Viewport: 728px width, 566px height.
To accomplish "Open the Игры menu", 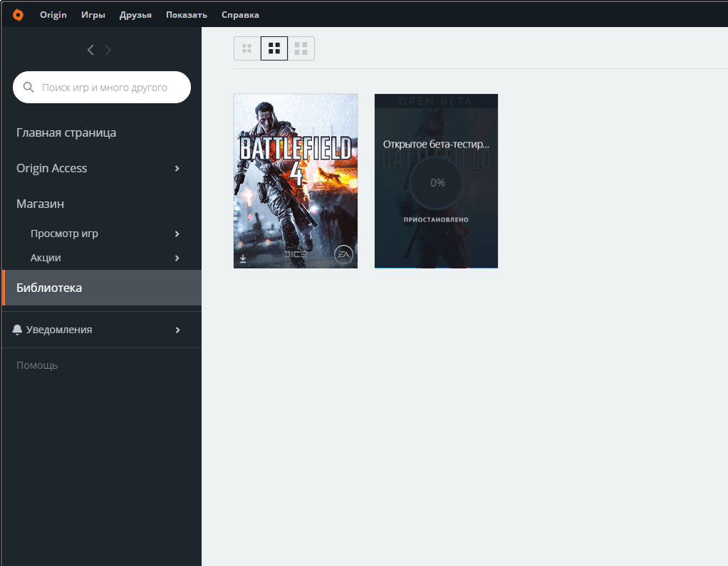I will [x=93, y=15].
